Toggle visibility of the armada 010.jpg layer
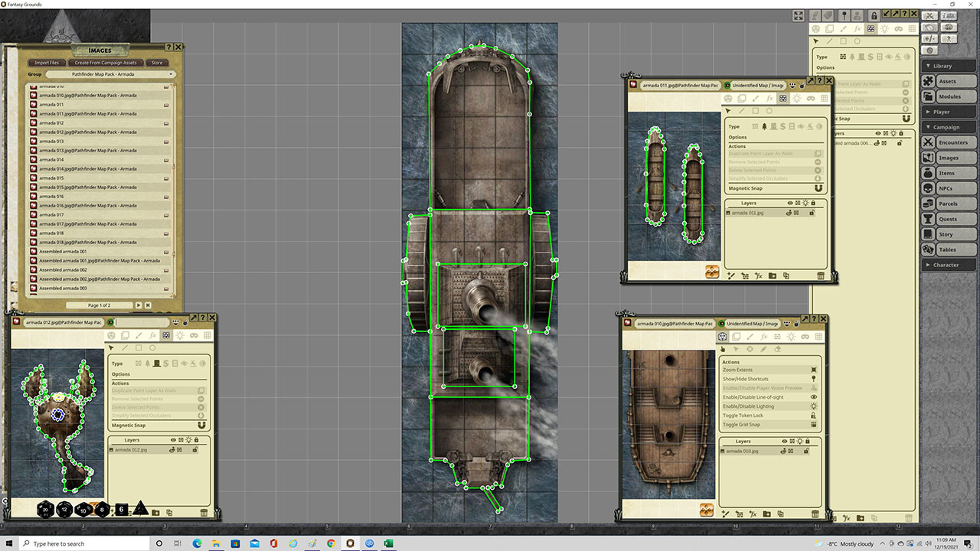Screen dimensions: 980x551 tap(783, 451)
